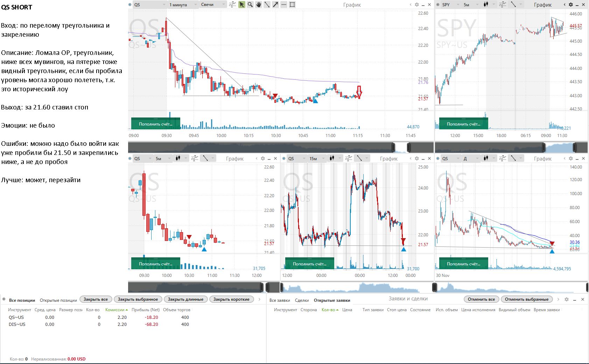
Task: Toggle link radio on positions panel
Action: (x=4, y=299)
